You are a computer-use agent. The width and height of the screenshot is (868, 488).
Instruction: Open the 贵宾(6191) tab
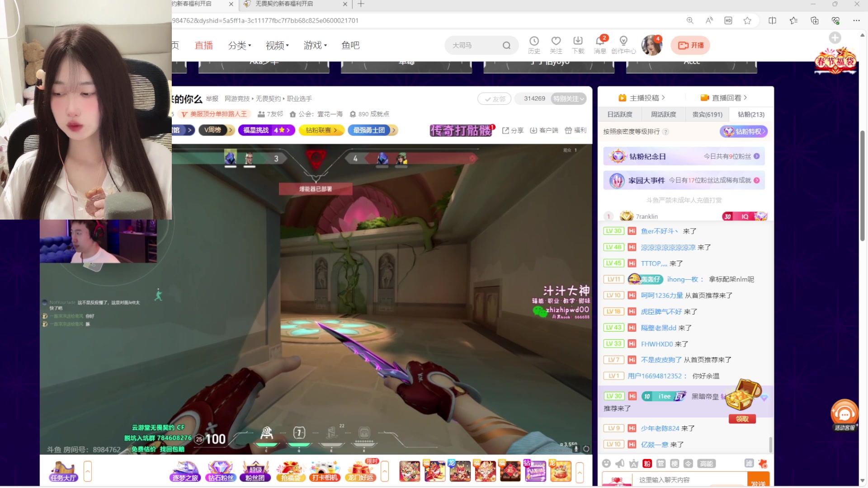tap(707, 114)
